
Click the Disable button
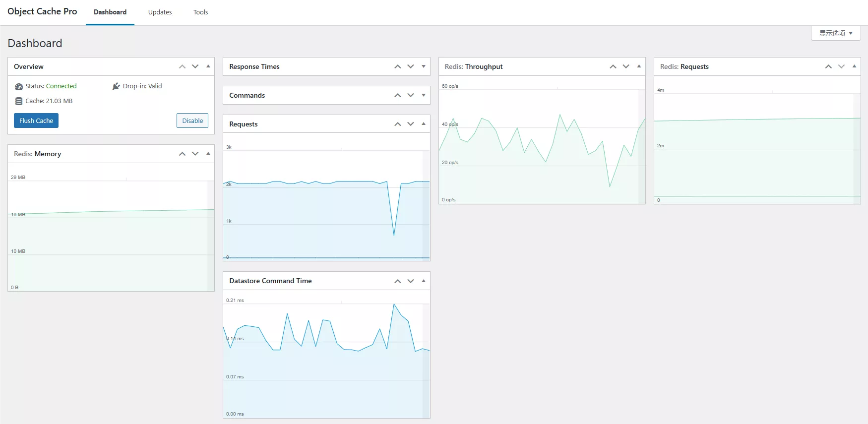pyautogui.click(x=192, y=121)
